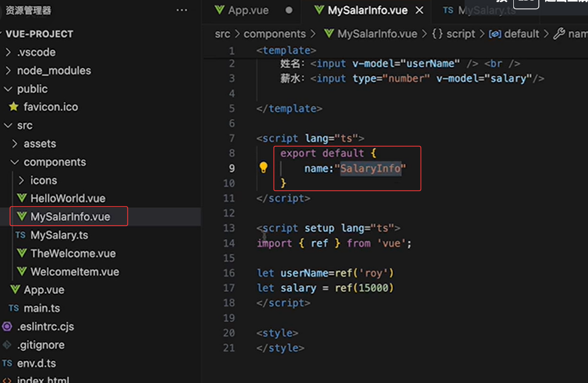Screen dimensions: 588x383
Task: Open favicon.ico in the public folder
Action: click(51, 106)
